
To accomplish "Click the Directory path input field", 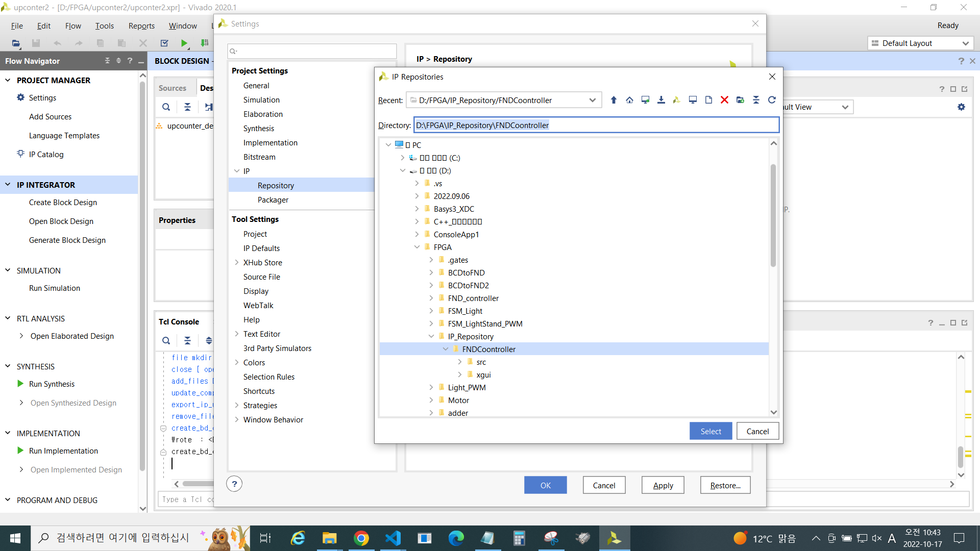I will tap(596, 125).
